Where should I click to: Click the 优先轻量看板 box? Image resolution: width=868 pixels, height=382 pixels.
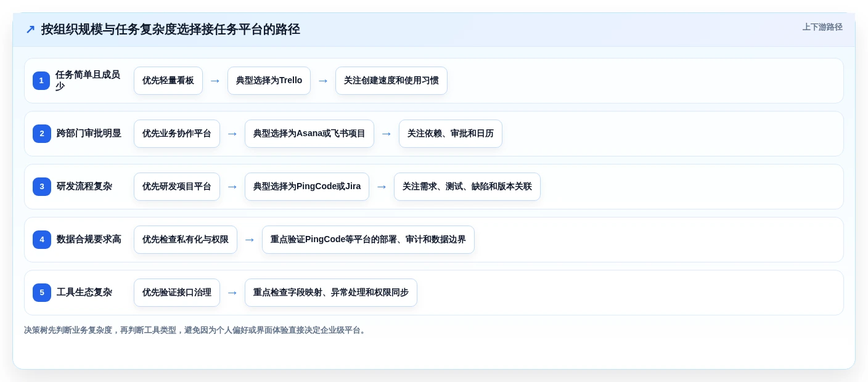[x=168, y=81]
